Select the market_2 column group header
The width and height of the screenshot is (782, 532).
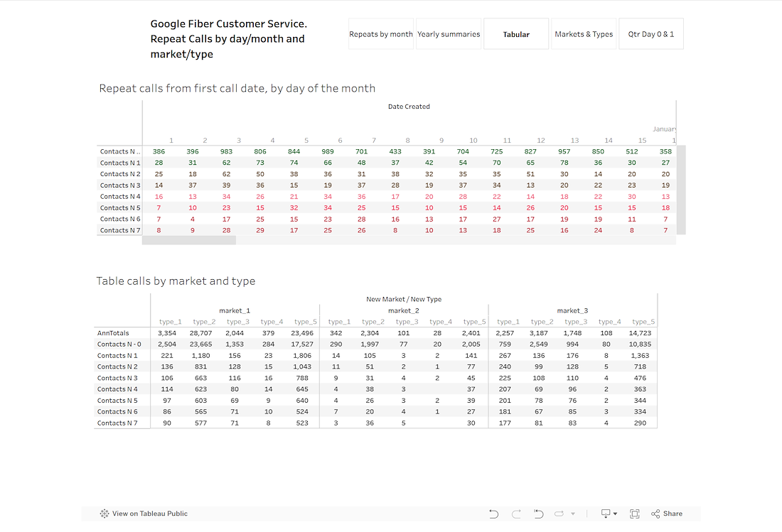click(x=404, y=310)
